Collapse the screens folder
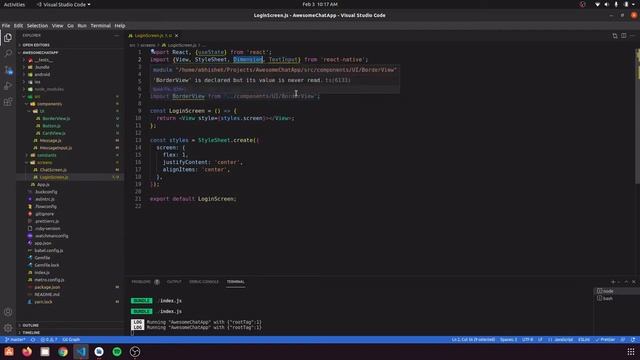 [x=44, y=163]
